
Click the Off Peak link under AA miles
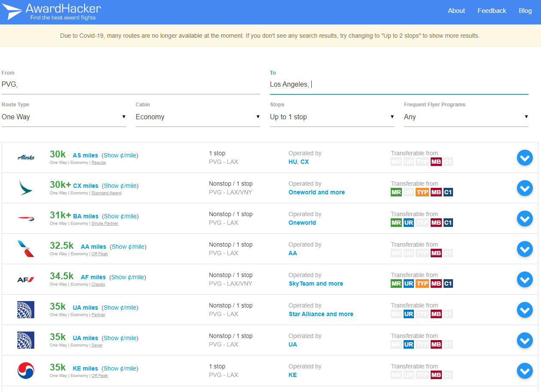pos(100,254)
